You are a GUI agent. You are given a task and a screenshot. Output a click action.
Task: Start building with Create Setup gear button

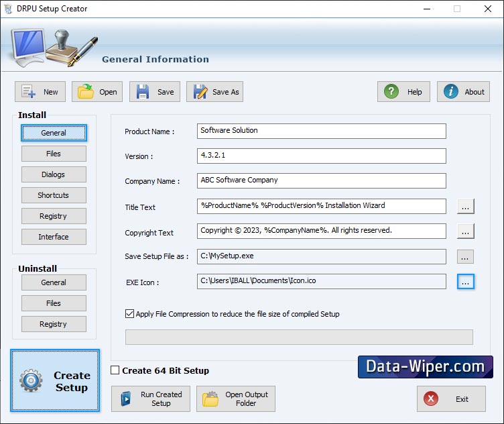point(55,380)
